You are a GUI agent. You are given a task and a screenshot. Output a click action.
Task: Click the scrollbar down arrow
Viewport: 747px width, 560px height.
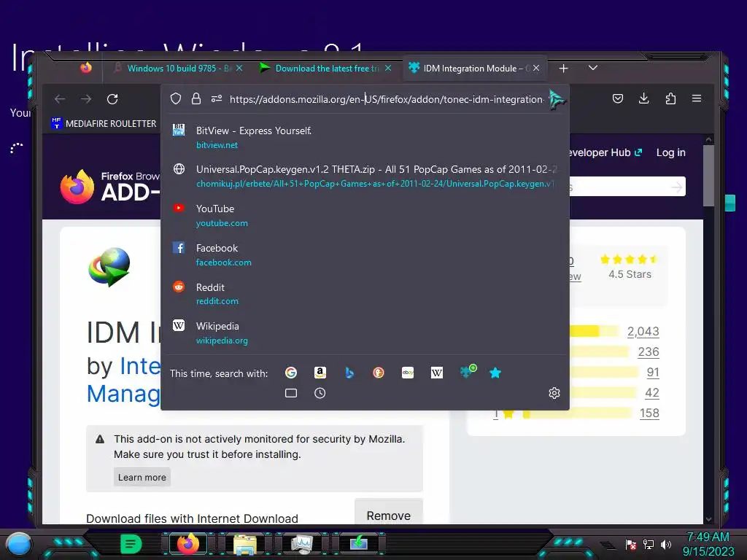click(708, 519)
